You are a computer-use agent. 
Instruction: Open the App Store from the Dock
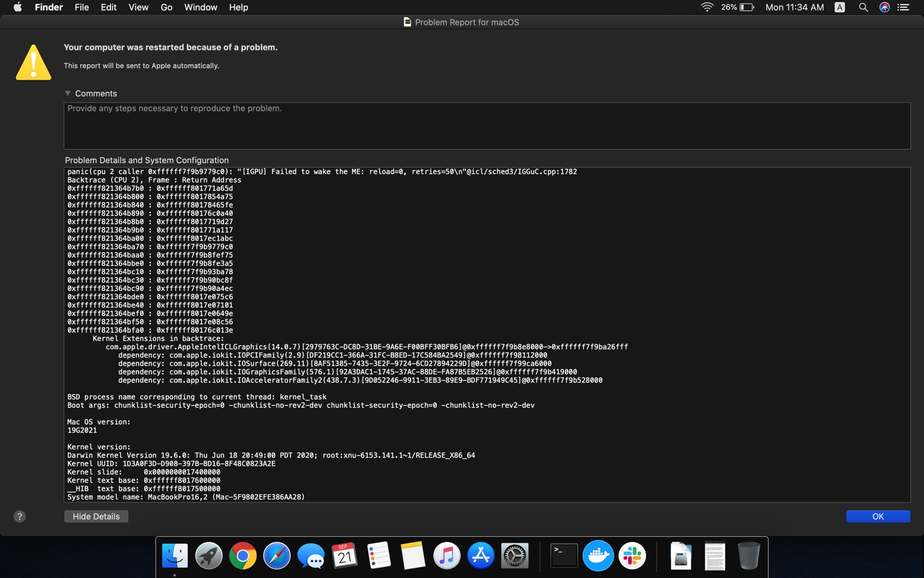point(481,556)
